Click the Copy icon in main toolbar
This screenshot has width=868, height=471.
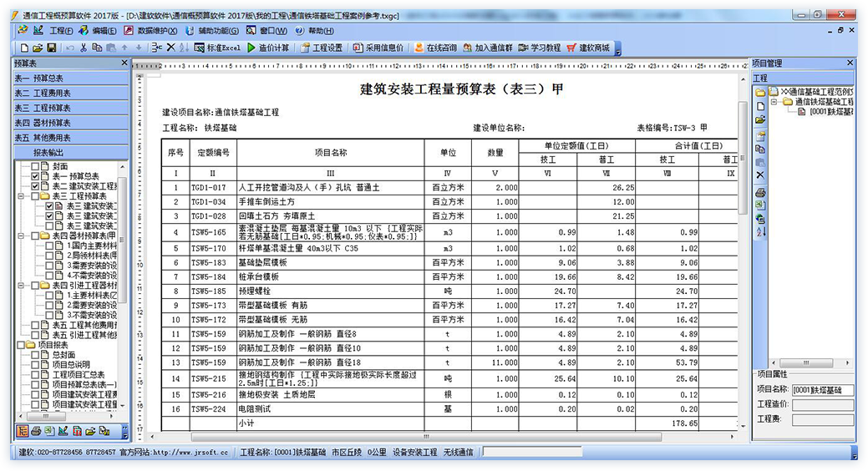(97, 48)
